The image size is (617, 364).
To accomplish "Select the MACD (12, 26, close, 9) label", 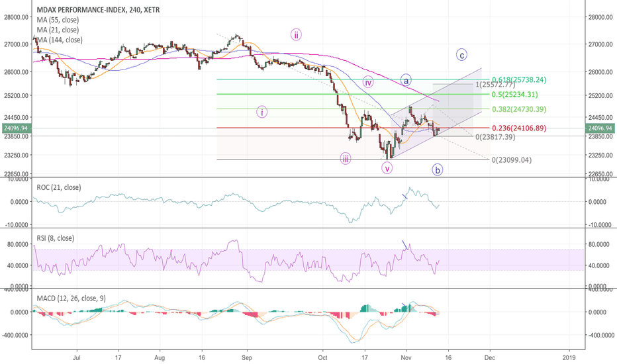I will pos(71,298).
